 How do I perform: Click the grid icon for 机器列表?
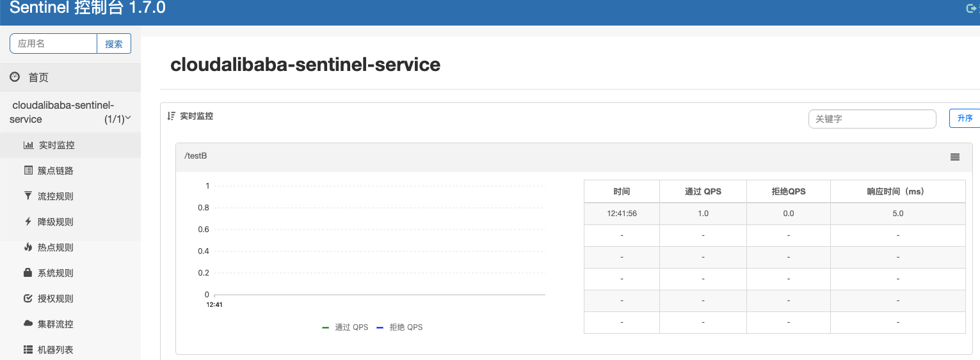point(28,350)
